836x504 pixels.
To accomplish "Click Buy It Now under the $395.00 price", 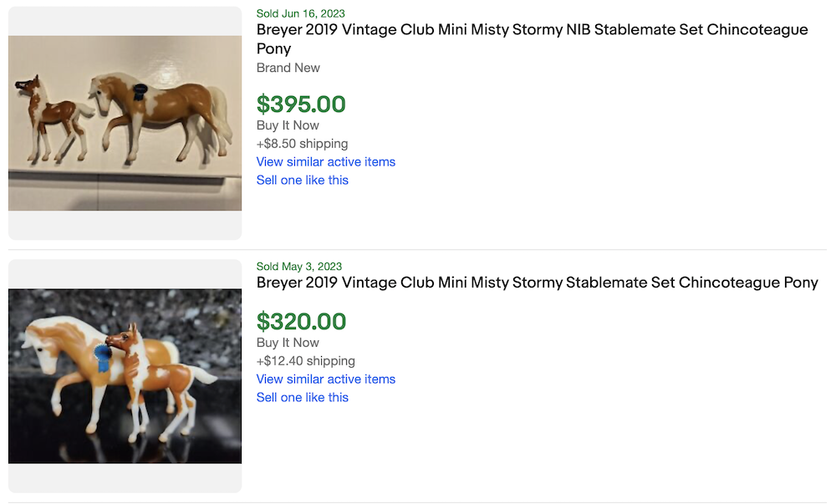I will point(288,125).
